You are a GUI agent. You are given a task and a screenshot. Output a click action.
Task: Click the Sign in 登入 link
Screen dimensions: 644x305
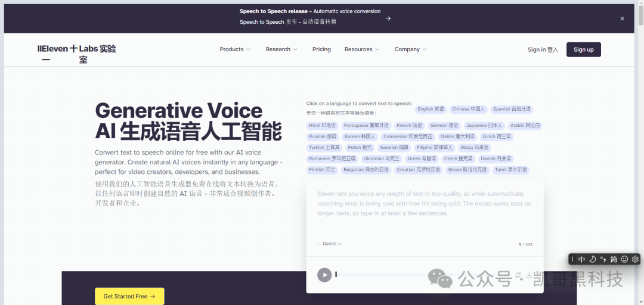543,49
